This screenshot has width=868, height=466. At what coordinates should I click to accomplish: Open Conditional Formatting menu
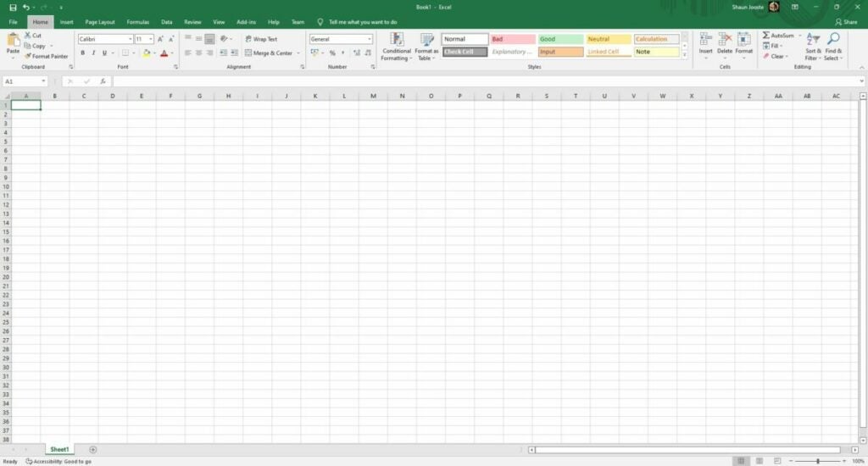tap(397, 47)
